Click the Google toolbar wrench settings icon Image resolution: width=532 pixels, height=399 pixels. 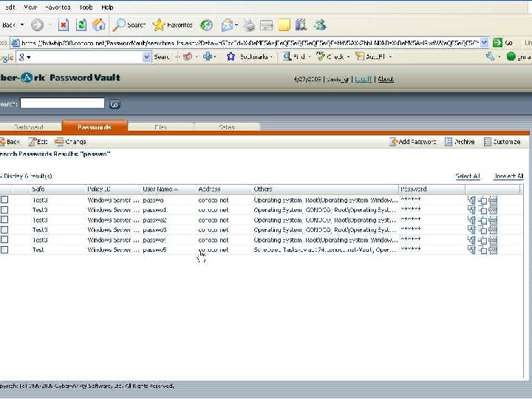(x=491, y=56)
